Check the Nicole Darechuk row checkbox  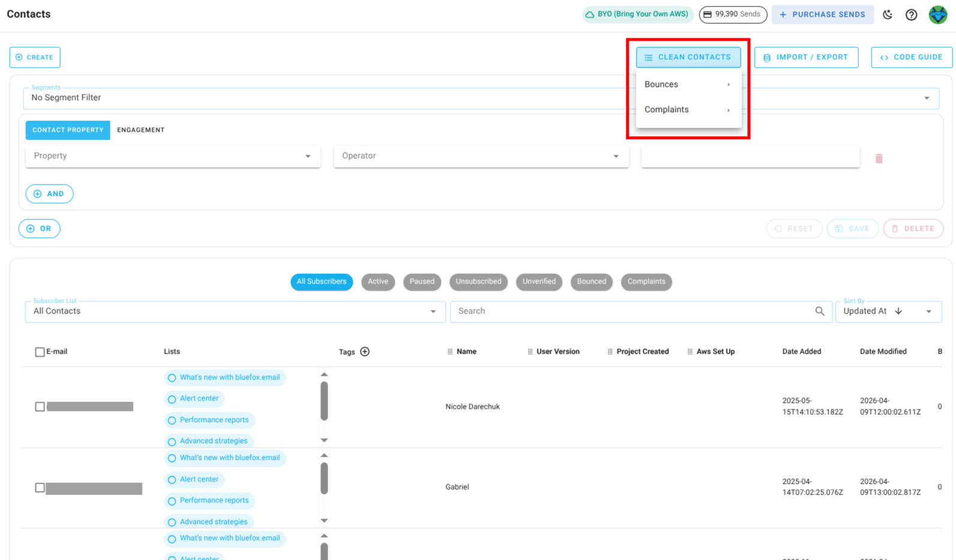click(x=40, y=407)
